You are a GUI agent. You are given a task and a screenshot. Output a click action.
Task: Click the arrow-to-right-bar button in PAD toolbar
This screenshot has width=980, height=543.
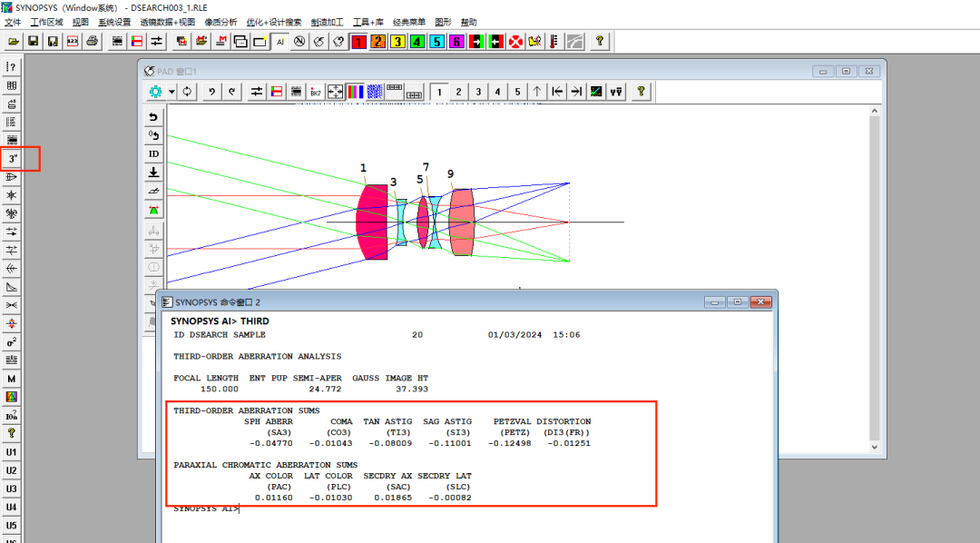[576, 92]
